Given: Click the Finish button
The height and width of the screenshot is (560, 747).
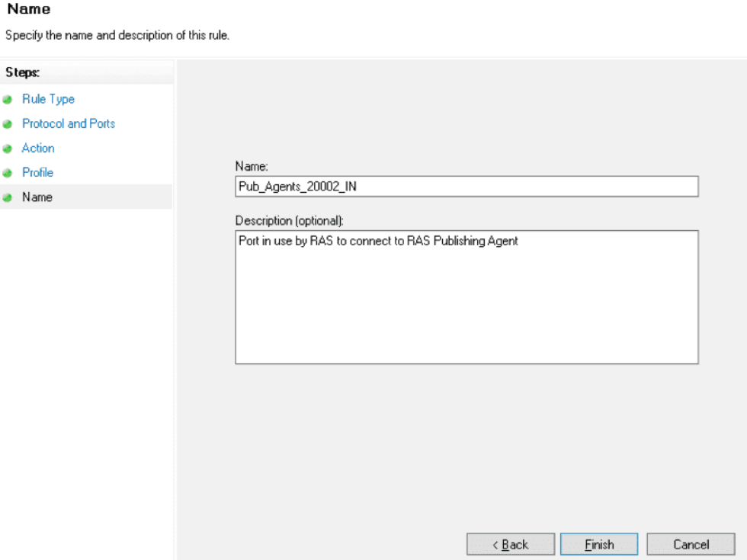Looking at the screenshot, I should [x=599, y=544].
